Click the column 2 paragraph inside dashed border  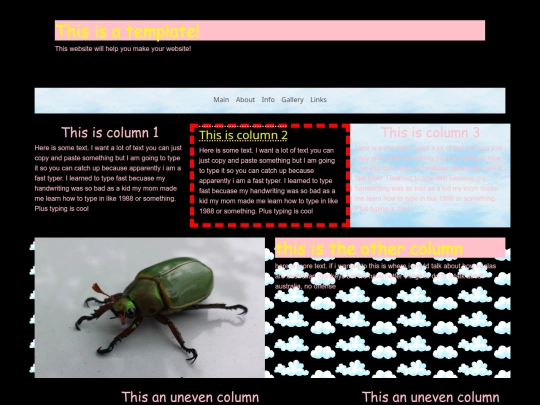click(x=269, y=180)
